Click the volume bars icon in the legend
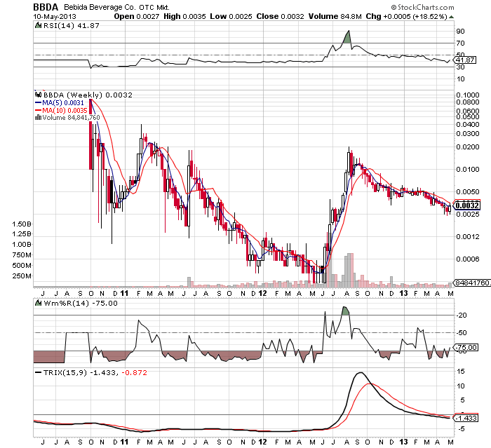This screenshot has width=491, height=448. coord(38,117)
